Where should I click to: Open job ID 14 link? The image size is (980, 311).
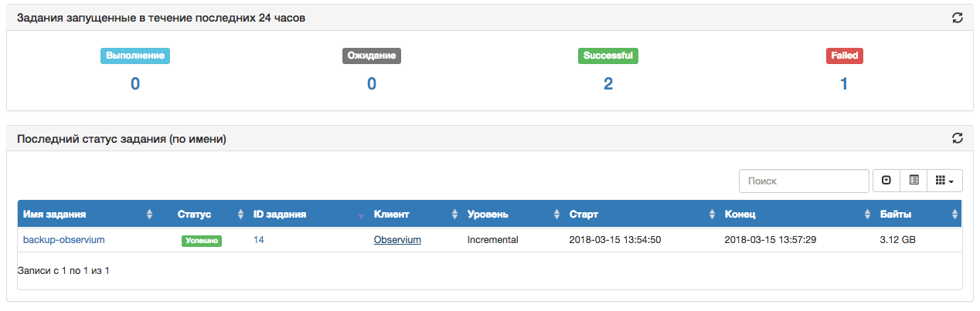click(259, 240)
